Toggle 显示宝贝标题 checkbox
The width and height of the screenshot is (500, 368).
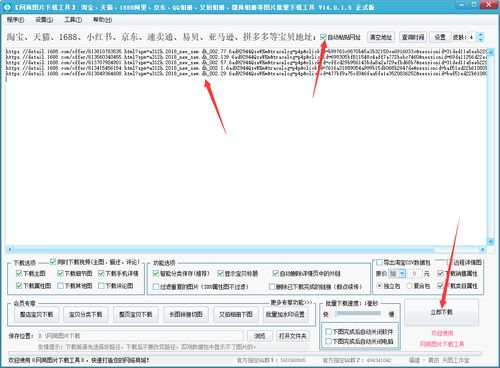pos(220,274)
